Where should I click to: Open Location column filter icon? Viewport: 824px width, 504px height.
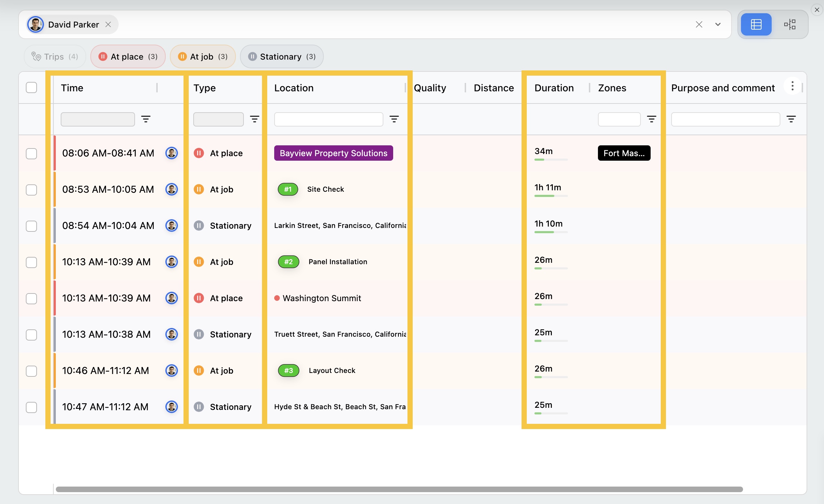click(394, 119)
